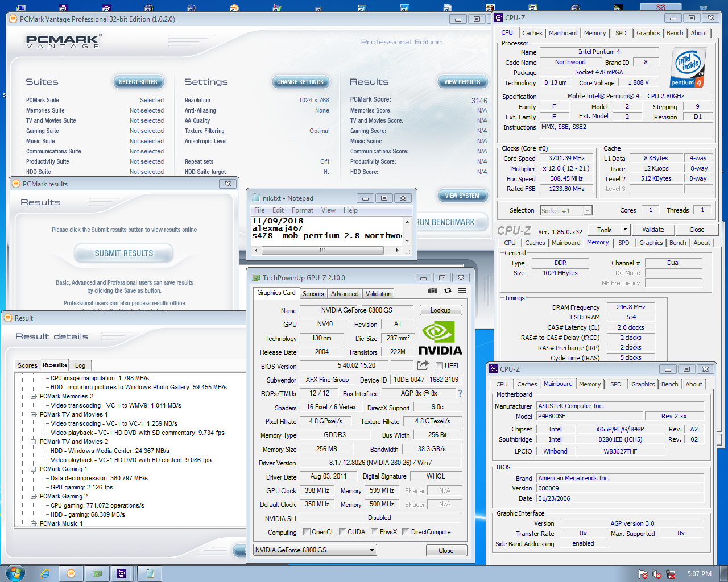Click the orange PCMark taskbar button
728x582 pixels.
(x=71, y=573)
